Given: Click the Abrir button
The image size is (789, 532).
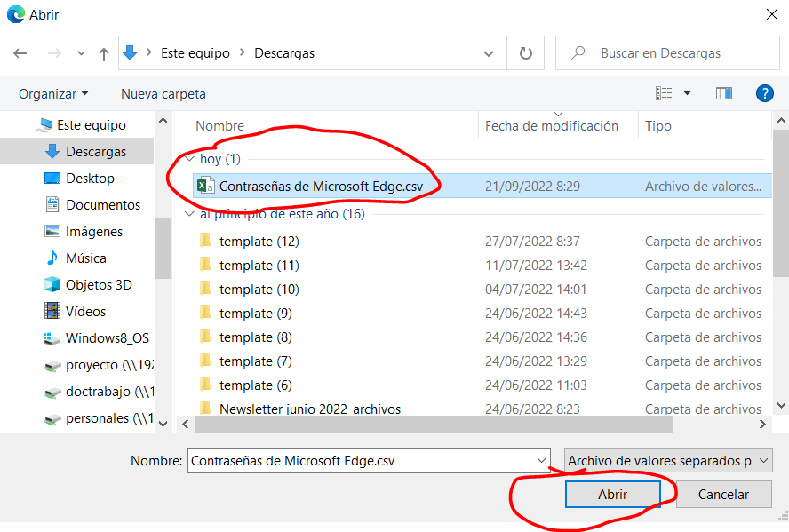Looking at the screenshot, I should pyautogui.click(x=612, y=495).
